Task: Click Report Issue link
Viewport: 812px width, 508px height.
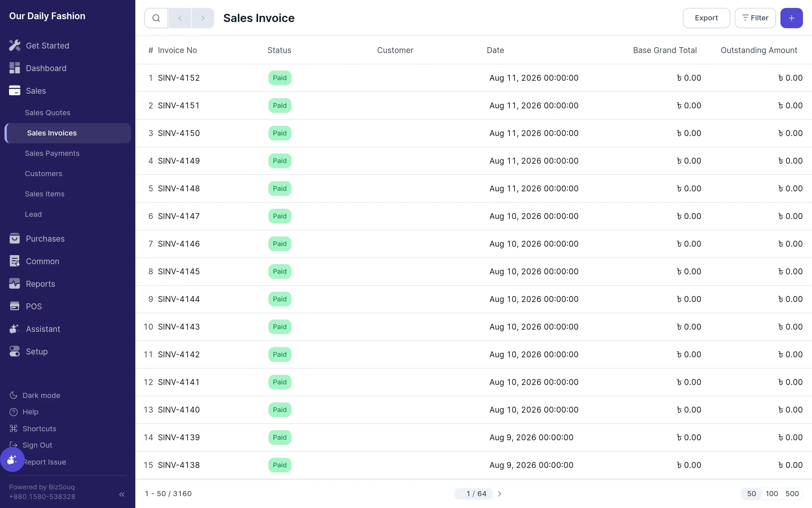Action: [45, 462]
